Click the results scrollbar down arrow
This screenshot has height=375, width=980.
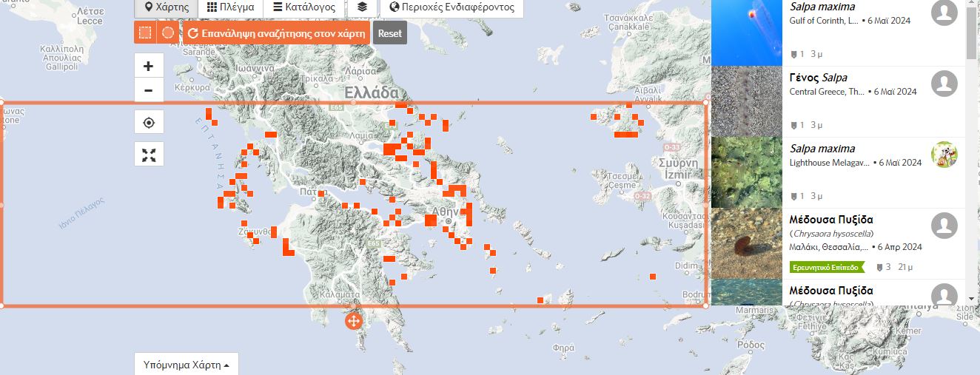pyautogui.click(x=971, y=298)
